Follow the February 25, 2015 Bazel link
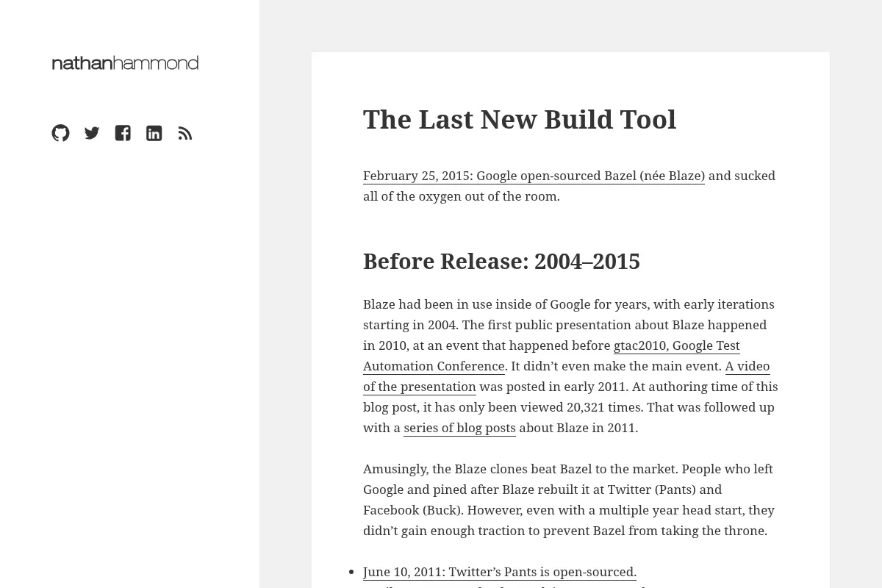 (534, 176)
